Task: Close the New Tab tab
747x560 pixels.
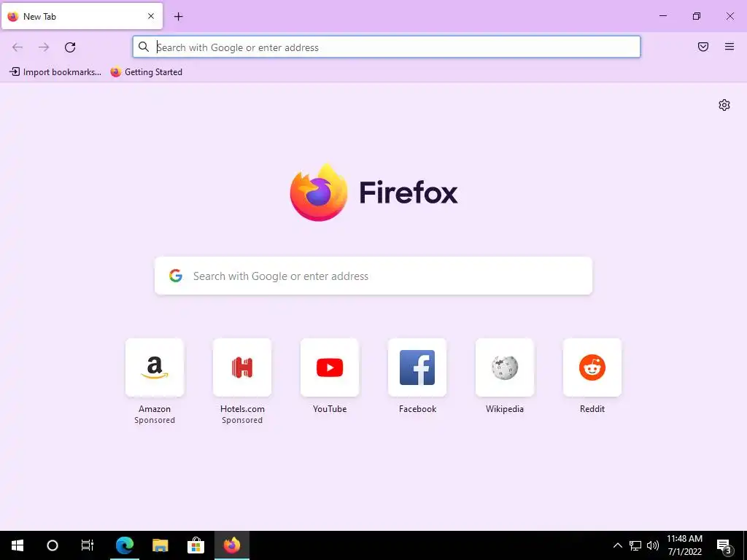Action: (151, 16)
